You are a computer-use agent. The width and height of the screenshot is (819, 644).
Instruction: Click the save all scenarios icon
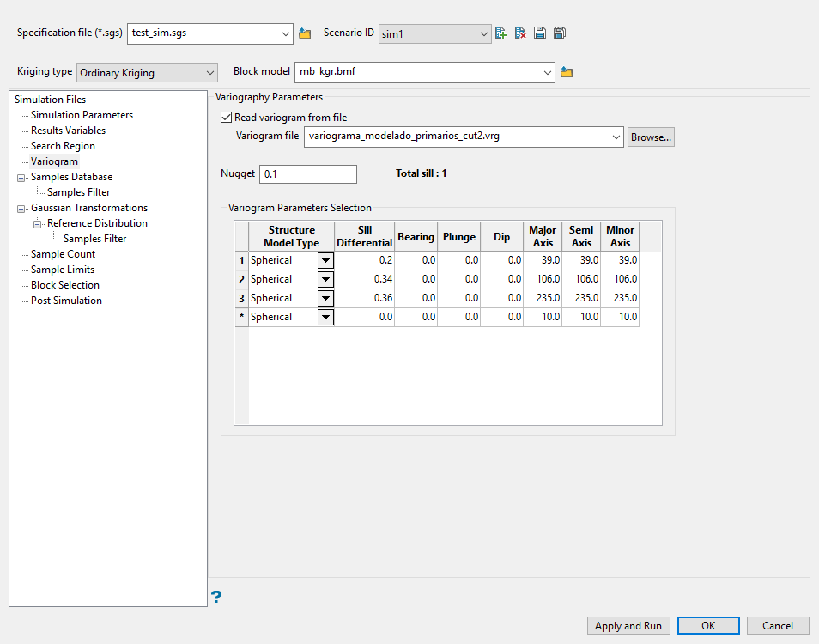pos(559,33)
